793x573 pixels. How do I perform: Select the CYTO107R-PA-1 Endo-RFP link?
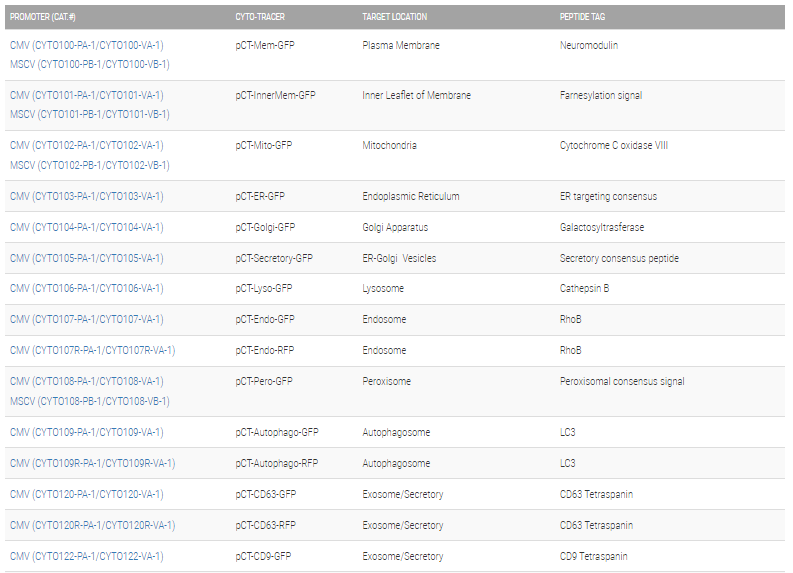coord(92,350)
